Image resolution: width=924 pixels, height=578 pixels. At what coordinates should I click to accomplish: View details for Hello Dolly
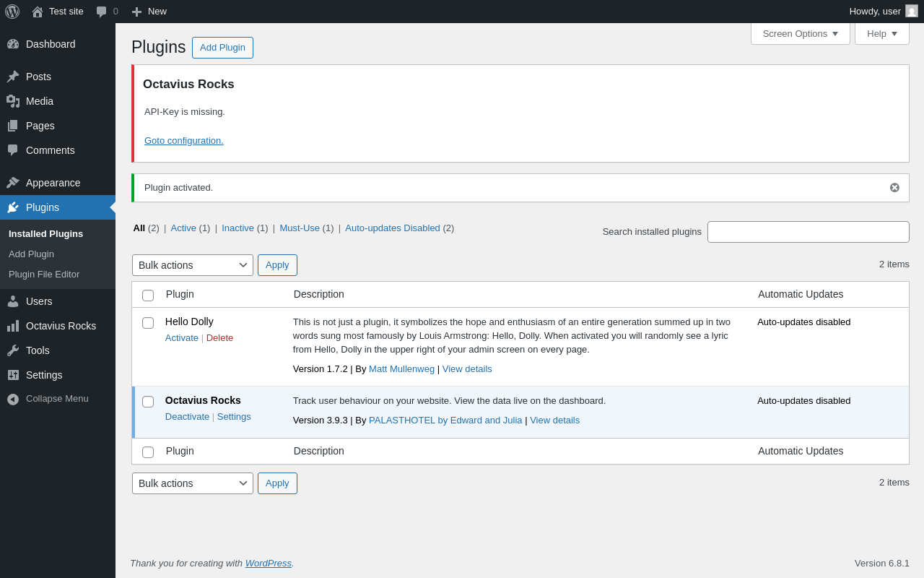[467, 369]
